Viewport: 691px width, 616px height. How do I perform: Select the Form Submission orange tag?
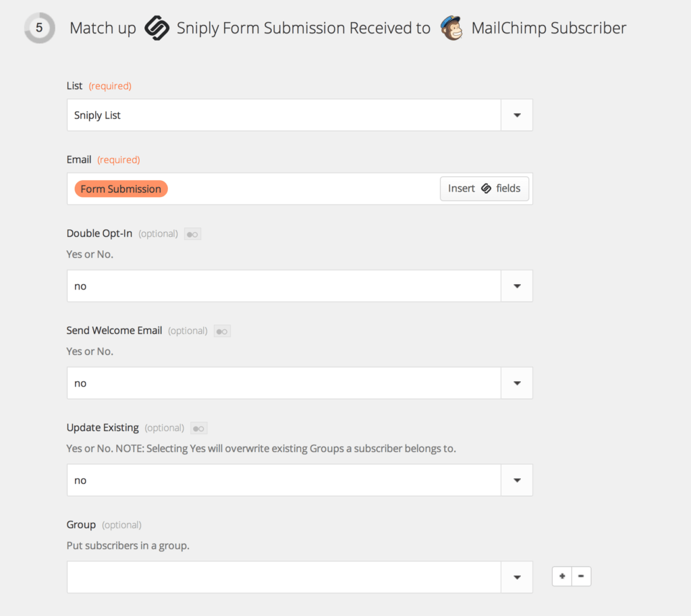121,189
